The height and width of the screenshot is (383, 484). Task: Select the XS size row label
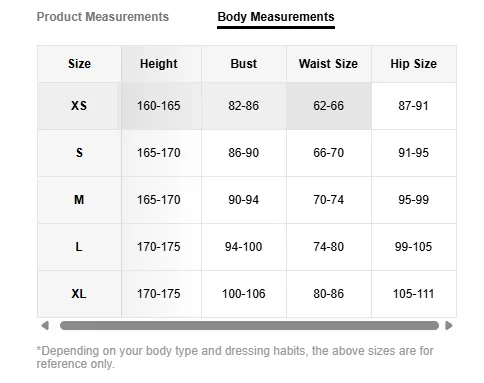click(x=79, y=106)
